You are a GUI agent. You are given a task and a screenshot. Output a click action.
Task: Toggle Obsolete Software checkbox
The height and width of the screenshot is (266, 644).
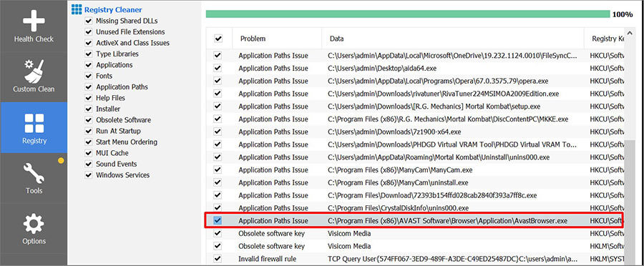pyautogui.click(x=88, y=120)
